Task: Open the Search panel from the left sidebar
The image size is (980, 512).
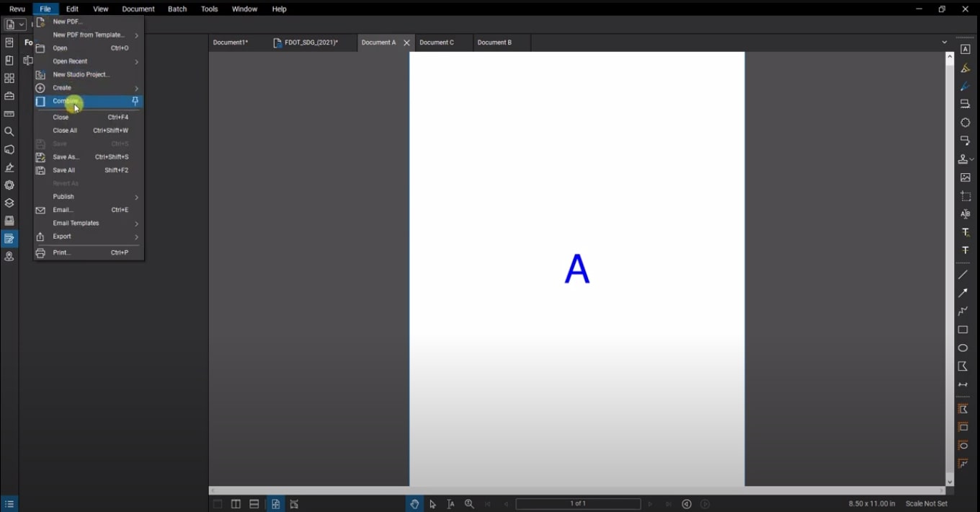Action: coord(9,131)
